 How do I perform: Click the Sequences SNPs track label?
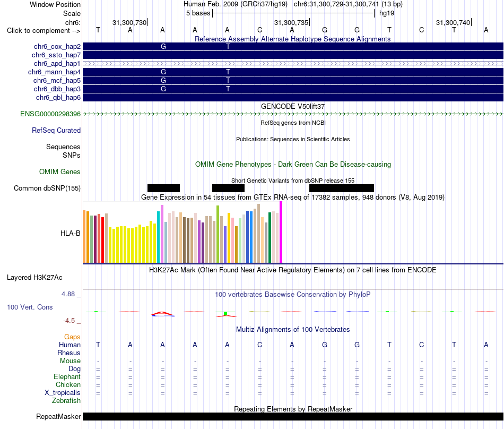(x=63, y=151)
